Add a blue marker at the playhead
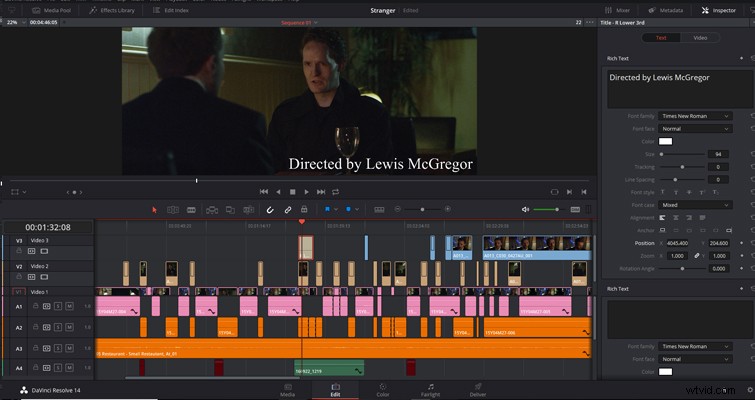 tap(349, 209)
